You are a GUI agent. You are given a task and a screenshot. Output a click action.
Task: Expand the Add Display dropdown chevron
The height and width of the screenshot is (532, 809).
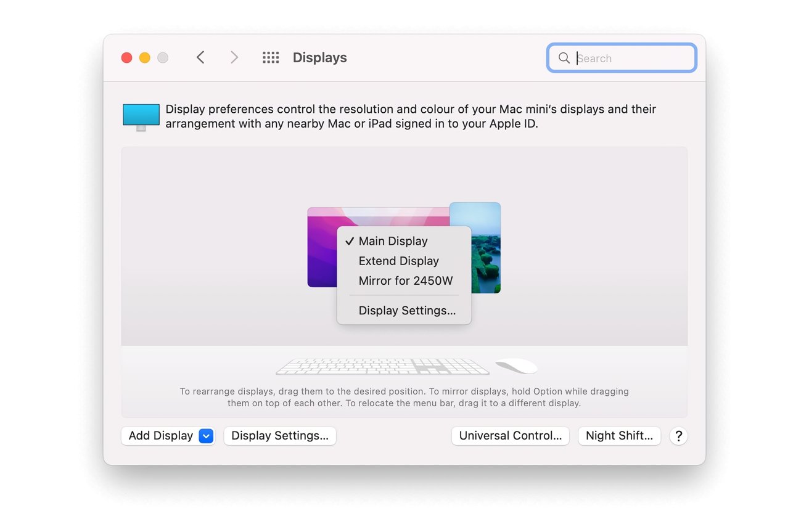tap(206, 436)
